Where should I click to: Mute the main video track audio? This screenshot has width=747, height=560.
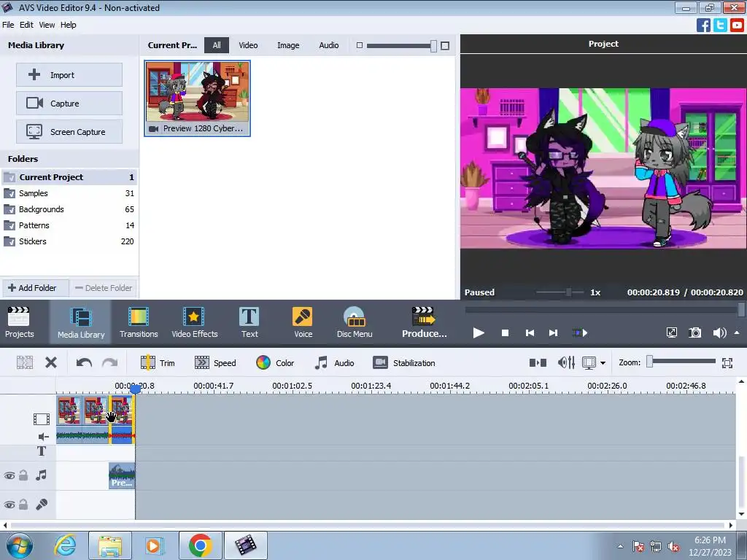43,437
